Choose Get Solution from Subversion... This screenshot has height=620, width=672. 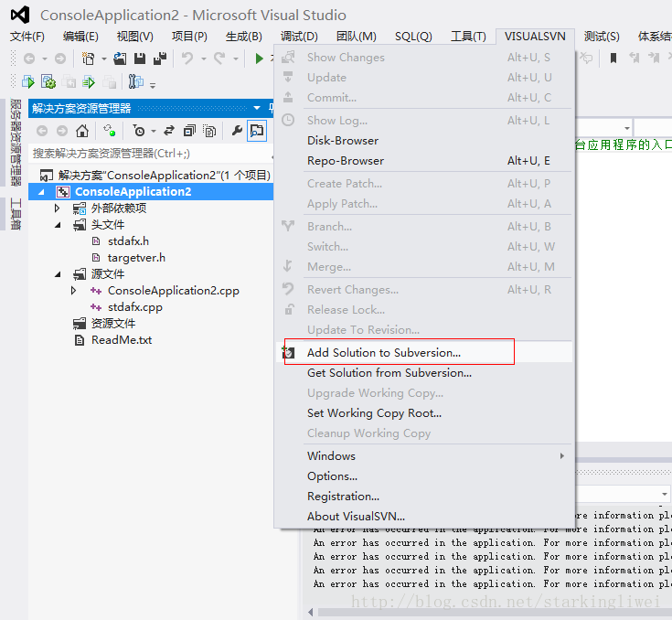[423, 372]
